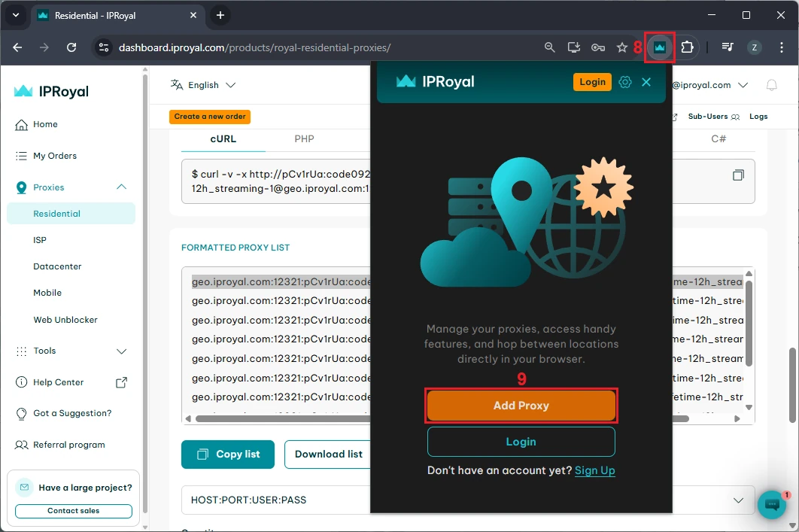Close the IPRoyal extension popup

[x=646, y=82]
